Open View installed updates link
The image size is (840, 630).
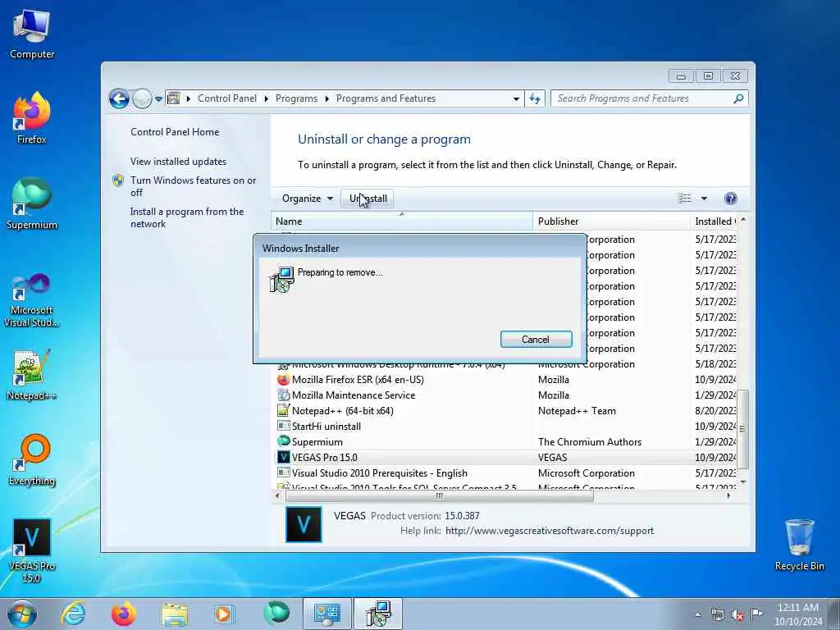pos(178,162)
